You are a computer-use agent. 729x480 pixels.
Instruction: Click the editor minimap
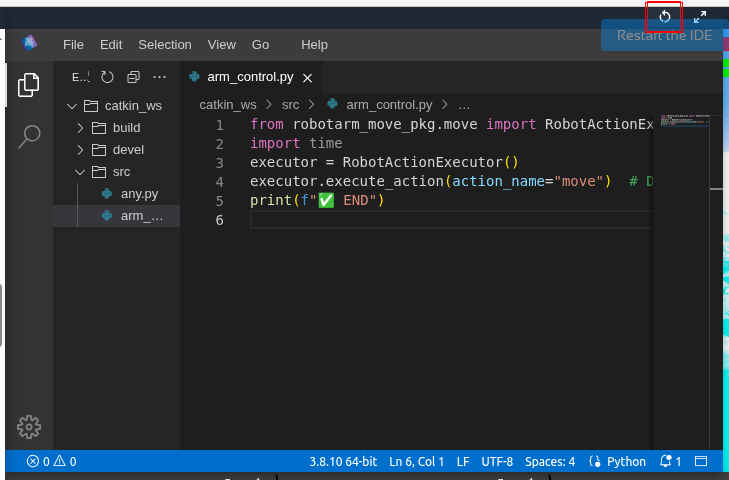pyautogui.click(x=684, y=120)
